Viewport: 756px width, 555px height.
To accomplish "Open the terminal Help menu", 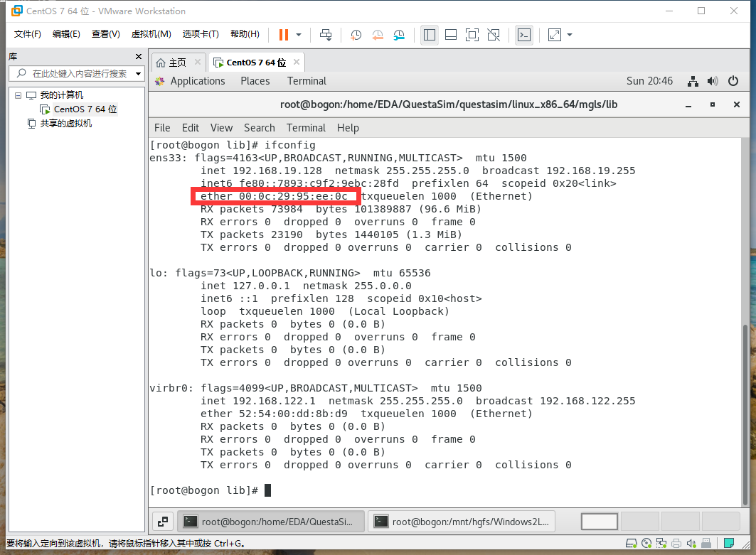I will pyautogui.click(x=348, y=128).
